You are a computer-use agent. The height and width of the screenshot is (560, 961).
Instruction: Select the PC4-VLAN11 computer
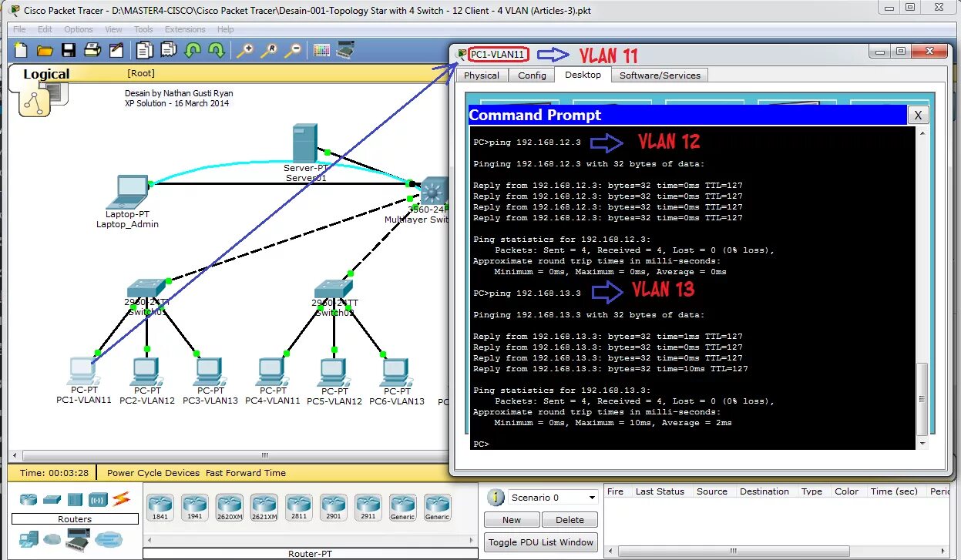(271, 371)
